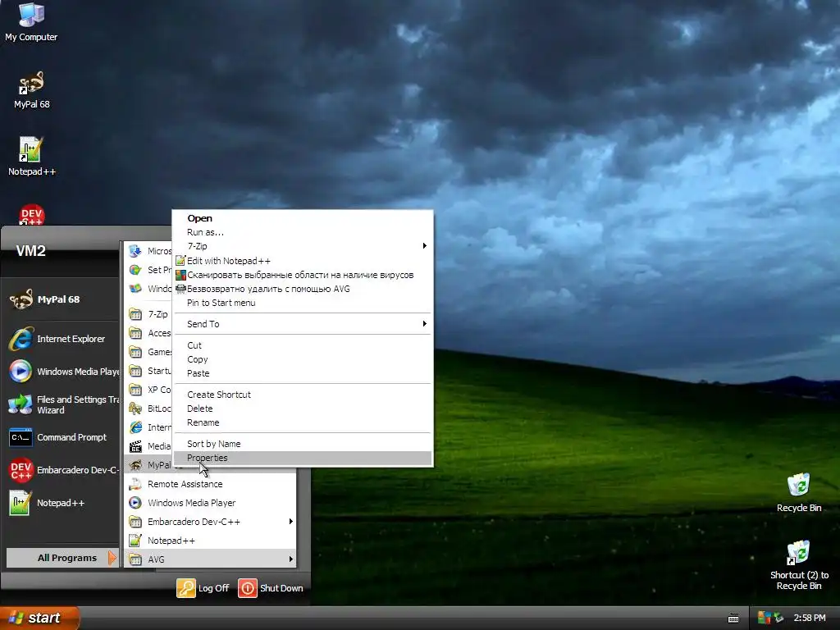Open Remote Assistance in All Programs
The width and height of the screenshot is (840, 630).
(211, 484)
